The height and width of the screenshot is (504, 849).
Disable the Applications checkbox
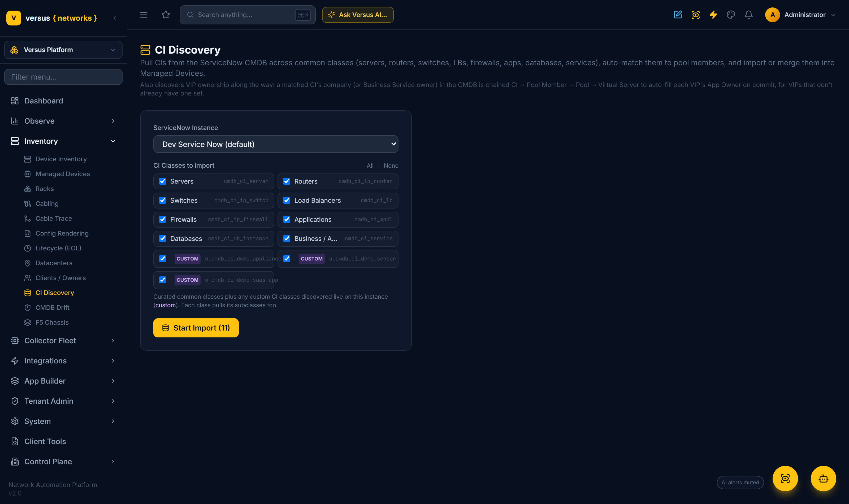point(287,219)
